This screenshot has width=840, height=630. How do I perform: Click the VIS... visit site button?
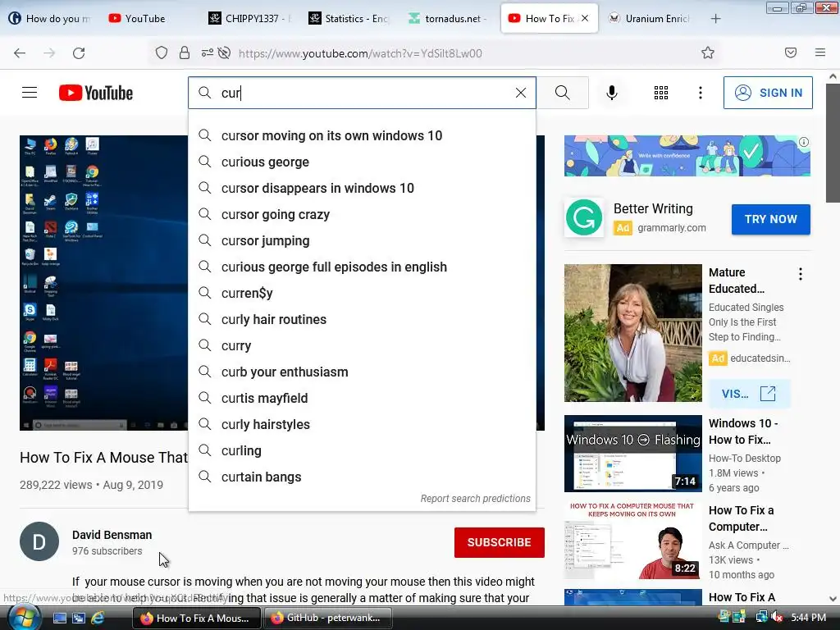point(749,394)
